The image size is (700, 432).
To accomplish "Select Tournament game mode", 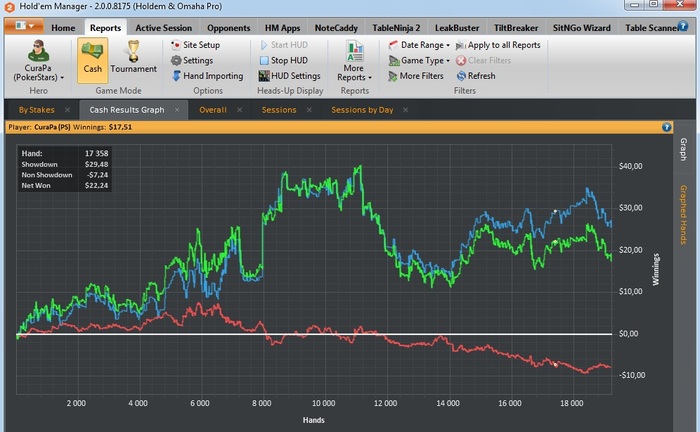I will point(133,57).
